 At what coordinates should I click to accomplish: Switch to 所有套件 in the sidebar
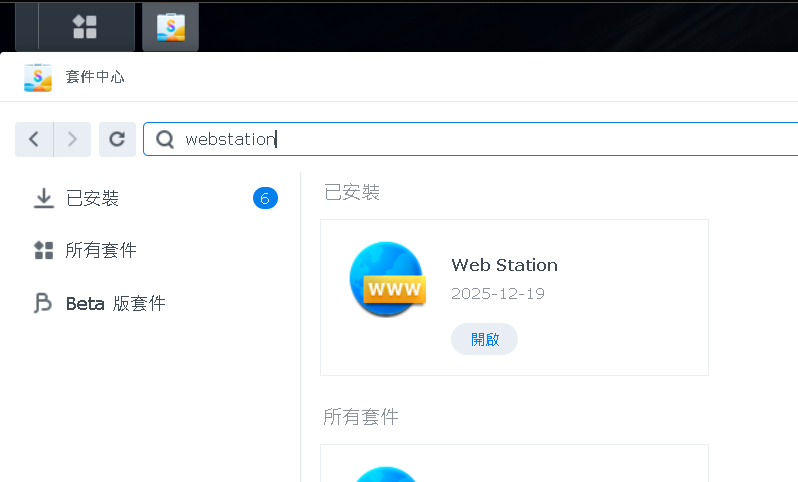(101, 250)
